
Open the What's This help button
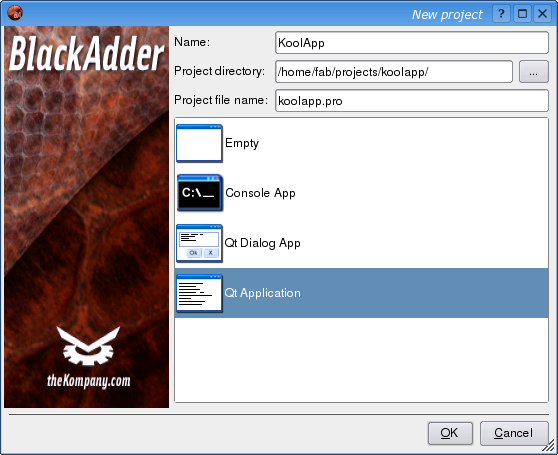tap(501, 14)
